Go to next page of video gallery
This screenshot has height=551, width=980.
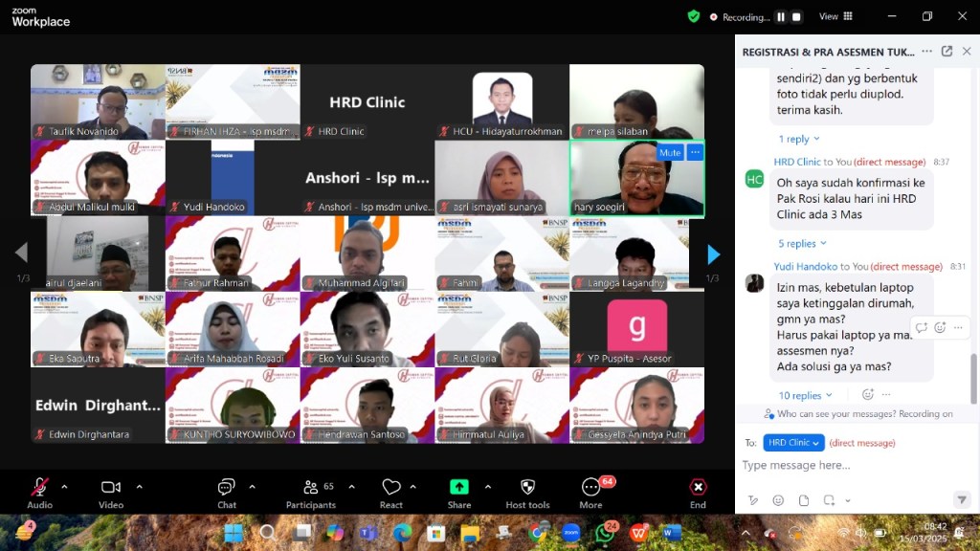click(x=713, y=254)
